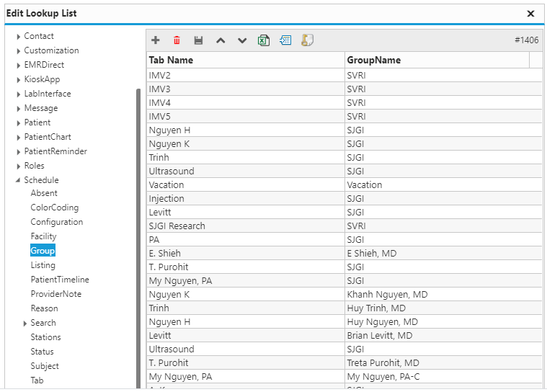The image size is (547, 392).
Task: Expand the Search subnode arrow
Action: point(25,324)
